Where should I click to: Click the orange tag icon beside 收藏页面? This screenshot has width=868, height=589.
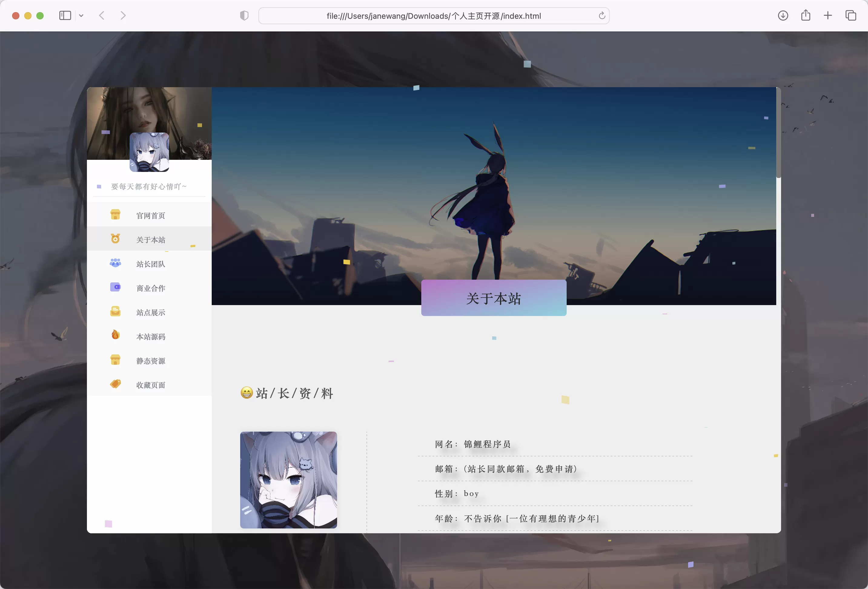click(x=115, y=384)
